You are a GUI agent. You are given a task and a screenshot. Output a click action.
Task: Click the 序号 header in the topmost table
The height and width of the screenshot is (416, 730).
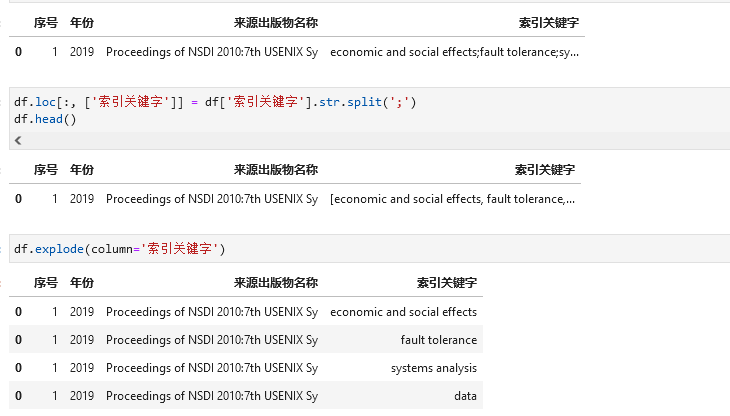[x=46, y=23]
